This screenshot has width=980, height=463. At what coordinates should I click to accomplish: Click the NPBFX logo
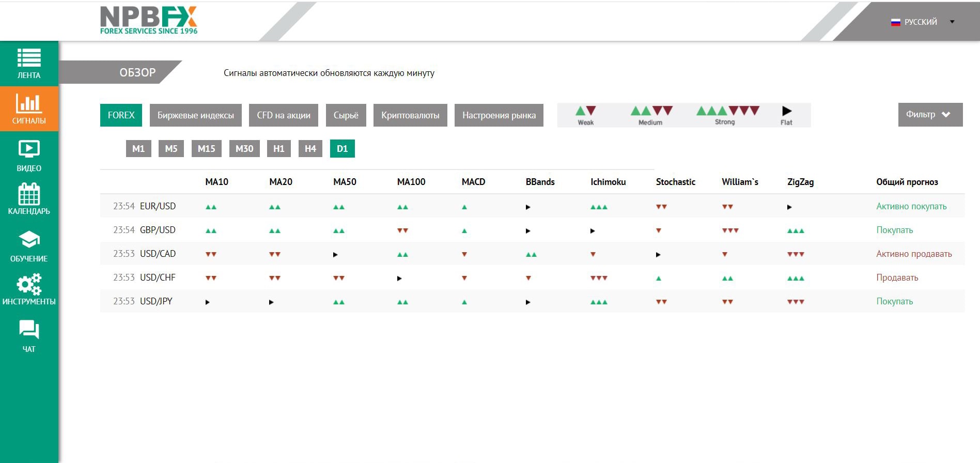coord(149,20)
